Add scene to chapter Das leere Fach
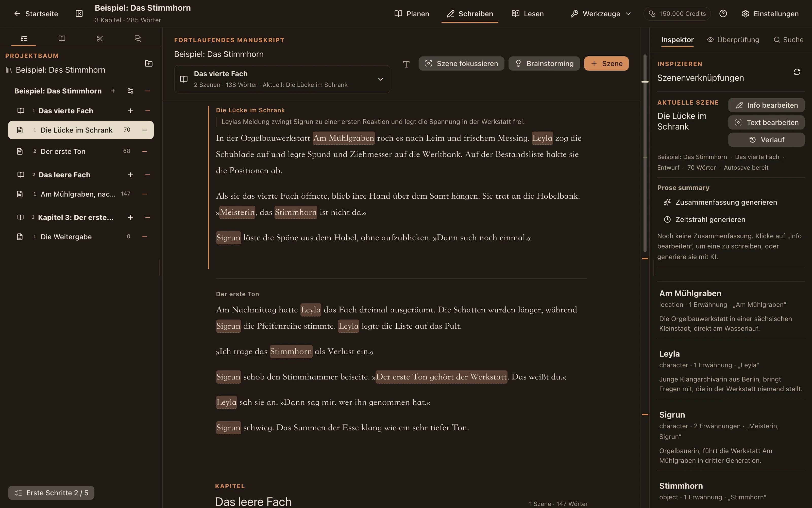This screenshot has height=508, width=812. click(130, 175)
